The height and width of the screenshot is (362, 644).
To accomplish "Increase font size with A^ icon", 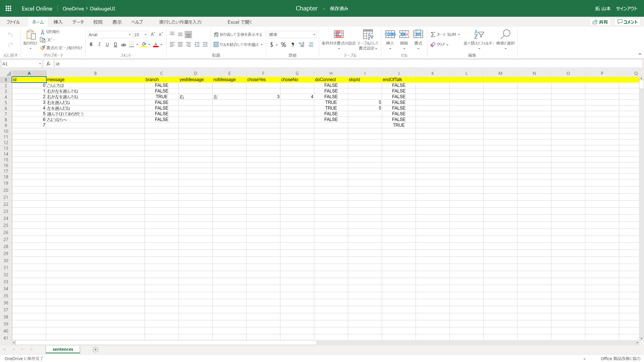I will [x=153, y=34].
